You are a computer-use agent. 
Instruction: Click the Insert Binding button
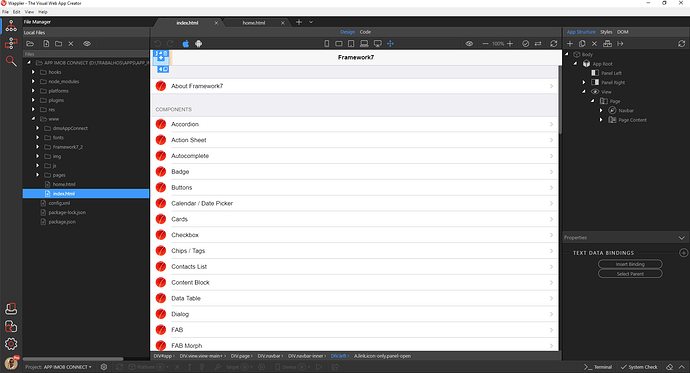pyautogui.click(x=630, y=264)
